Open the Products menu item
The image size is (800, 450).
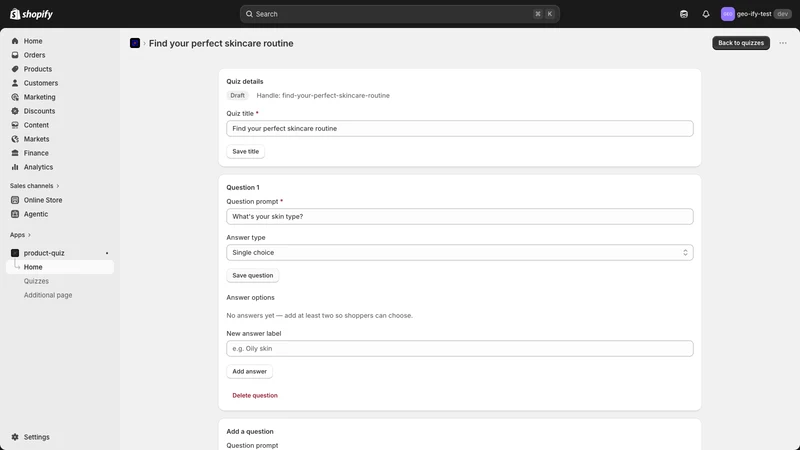tap(38, 69)
